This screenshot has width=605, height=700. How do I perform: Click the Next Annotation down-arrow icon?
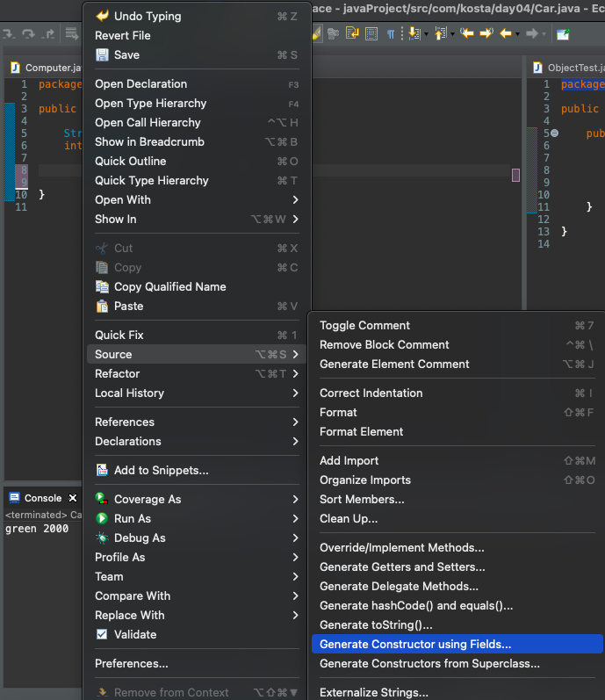[x=414, y=33]
